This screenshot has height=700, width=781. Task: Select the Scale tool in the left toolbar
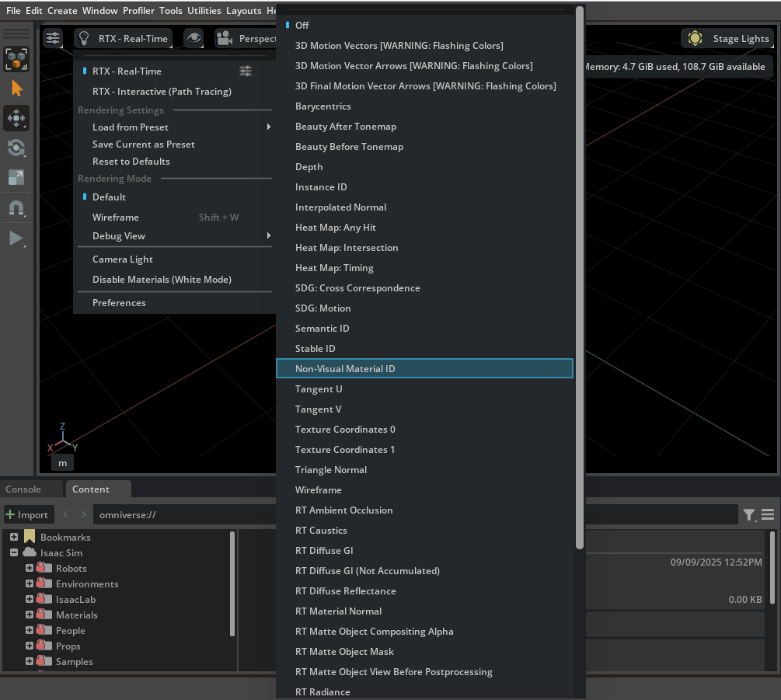17,177
